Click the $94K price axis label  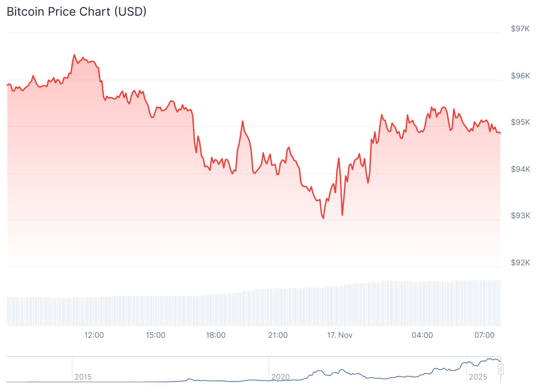(520, 169)
